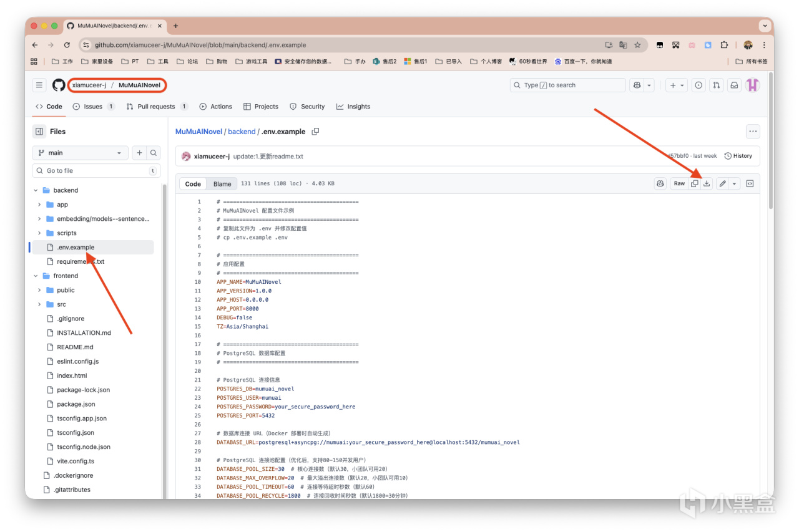Go to GitHub home via Octocat logo
Viewport: 799px width, 532px height.
59,85
